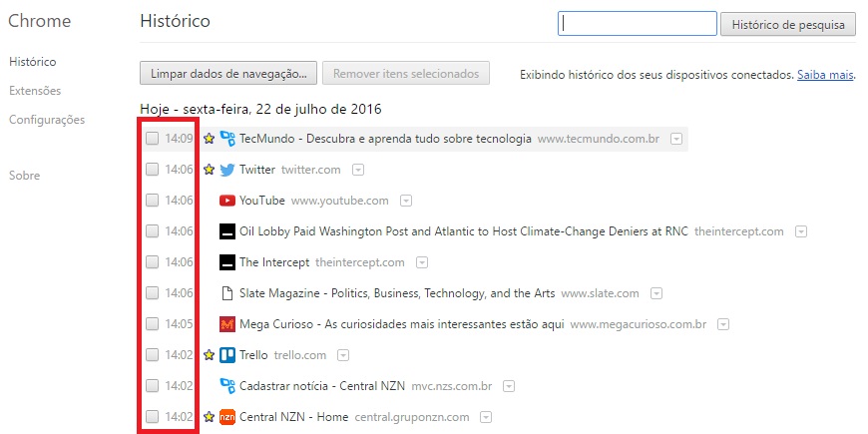Image resolution: width=868 pixels, height=434 pixels.
Task: Open Slate Magazine history entry title
Action: click(397, 293)
